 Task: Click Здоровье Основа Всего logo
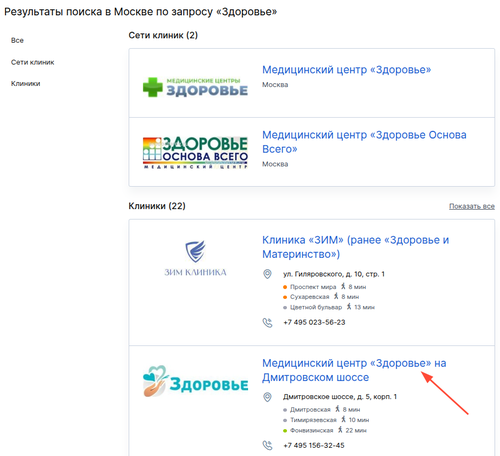(x=195, y=152)
